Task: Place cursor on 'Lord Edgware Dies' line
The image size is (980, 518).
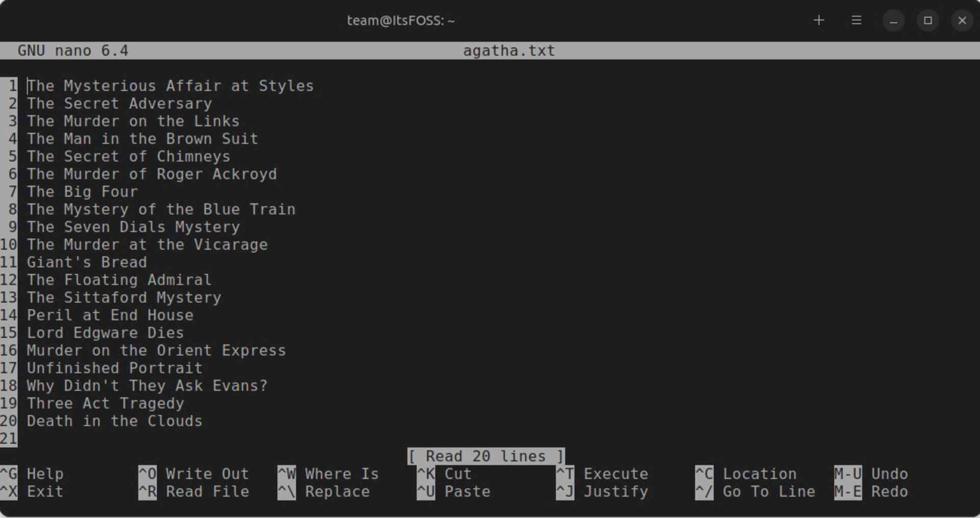Action: click(105, 333)
